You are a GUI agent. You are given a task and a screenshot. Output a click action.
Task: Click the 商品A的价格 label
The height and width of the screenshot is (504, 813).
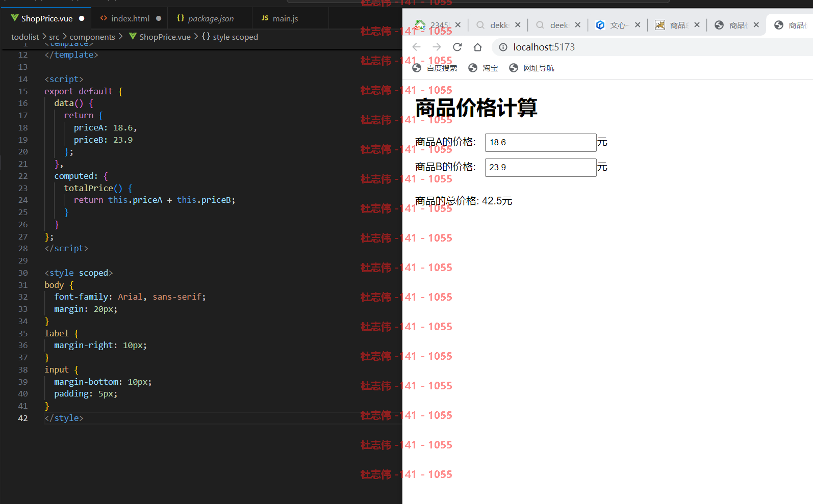tap(445, 142)
